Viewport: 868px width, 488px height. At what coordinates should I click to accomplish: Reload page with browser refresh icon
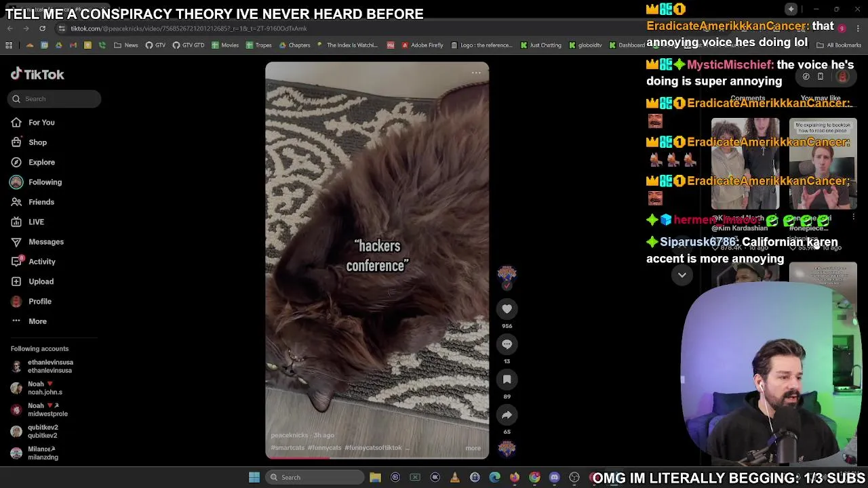[x=42, y=28]
